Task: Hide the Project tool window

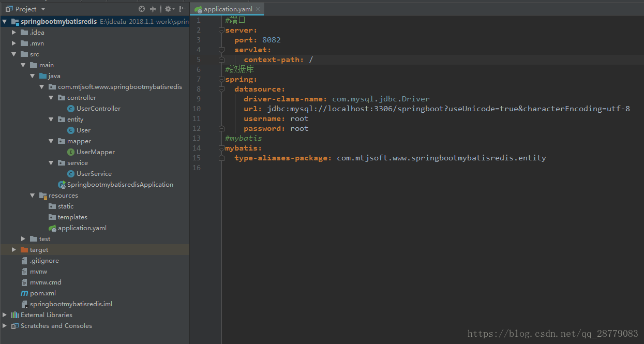Action: tap(183, 9)
